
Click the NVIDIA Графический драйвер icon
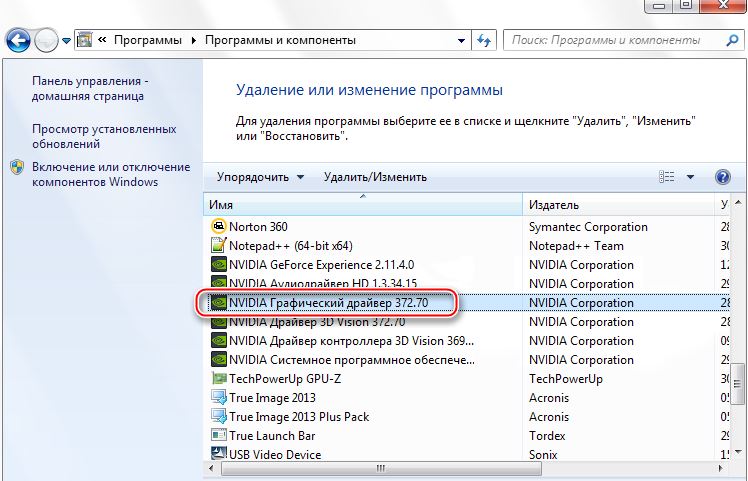point(218,303)
